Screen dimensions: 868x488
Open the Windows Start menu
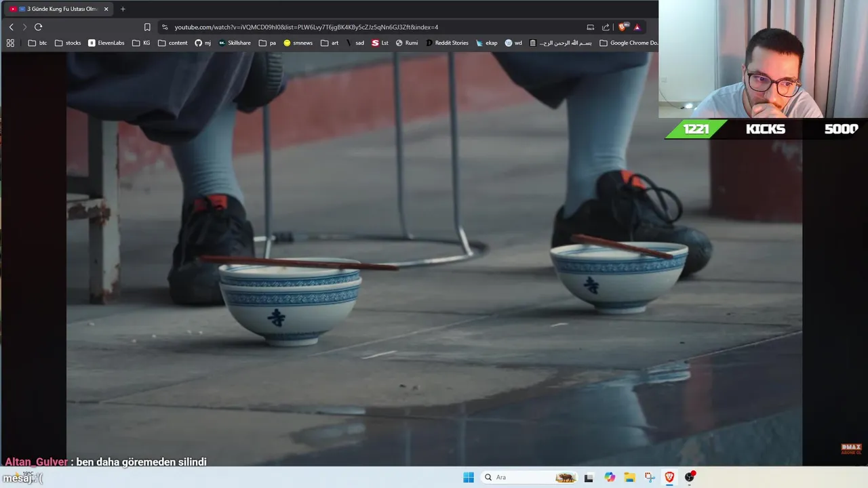[x=469, y=477]
